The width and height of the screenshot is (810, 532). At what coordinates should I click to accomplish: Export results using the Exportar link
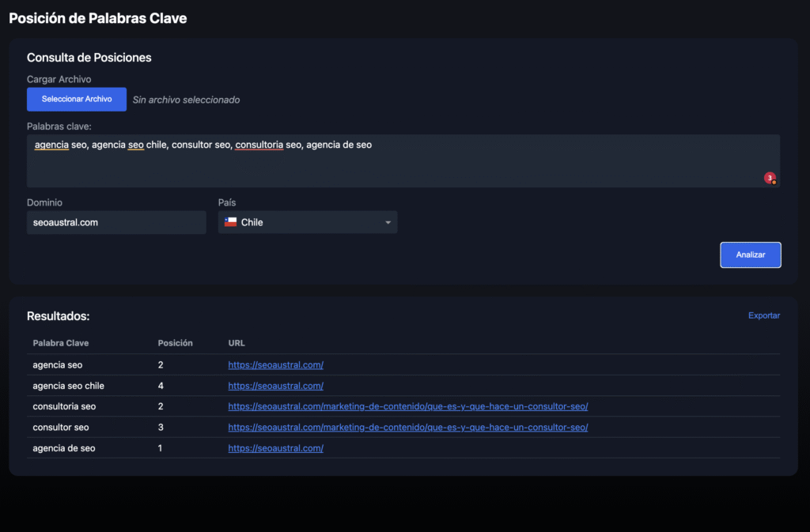tap(763, 315)
